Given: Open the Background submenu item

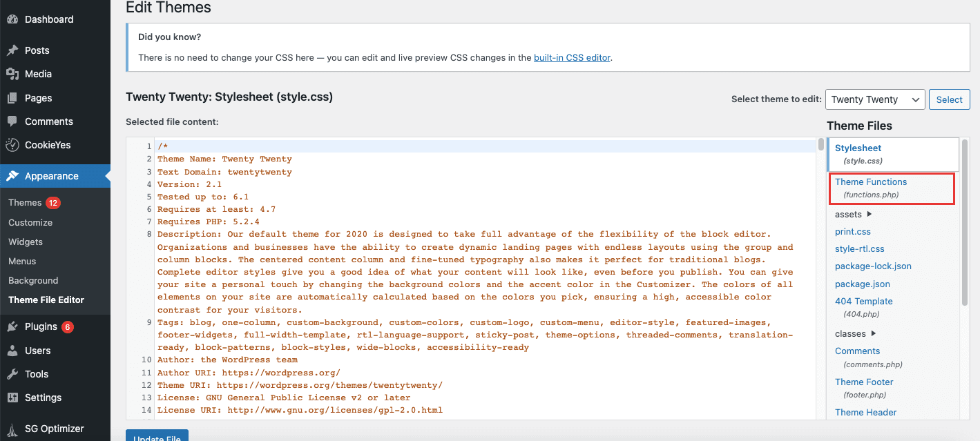Looking at the screenshot, I should (33, 280).
